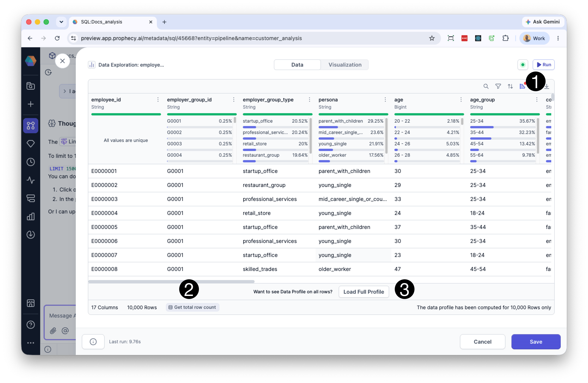Click the plus icon in left sidebar
The image size is (588, 383).
coord(31,104)
